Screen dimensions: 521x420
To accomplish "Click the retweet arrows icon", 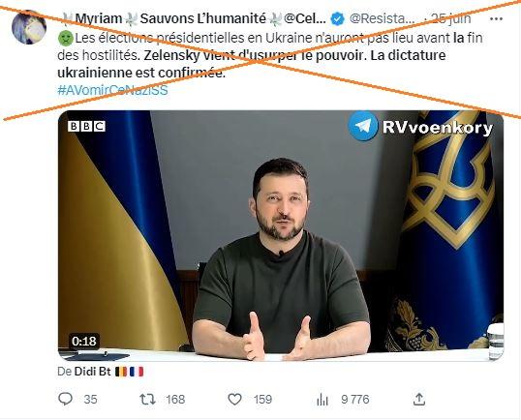I will tap(147, 399).
